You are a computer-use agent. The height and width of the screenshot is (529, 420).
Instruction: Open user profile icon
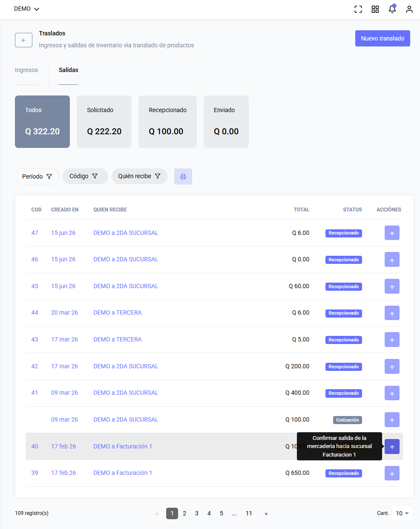pyautogui.click(x=409, y=9)
